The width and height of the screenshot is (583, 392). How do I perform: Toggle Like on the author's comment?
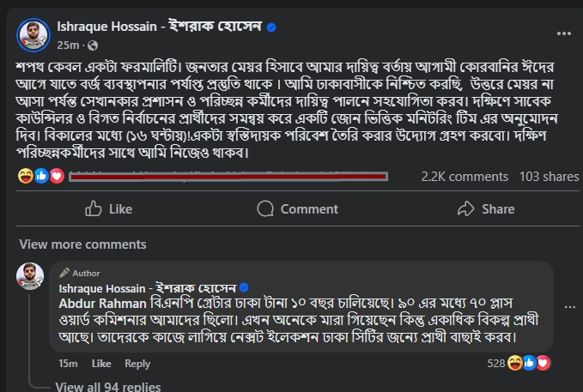101,364
